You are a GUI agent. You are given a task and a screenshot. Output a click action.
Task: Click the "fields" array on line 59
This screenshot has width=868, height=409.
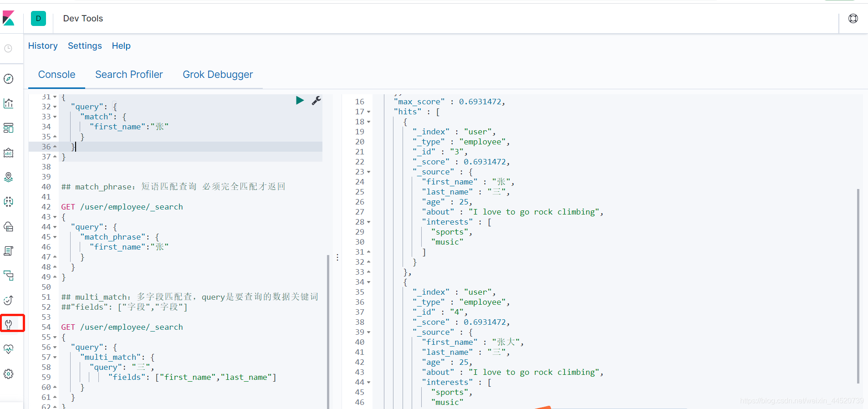(192, 377)
